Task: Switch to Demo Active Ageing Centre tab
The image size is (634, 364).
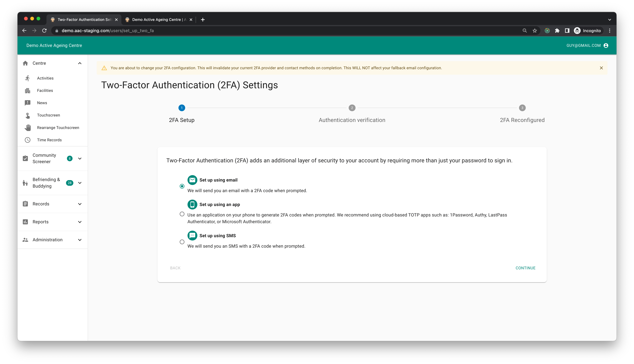Action: [159, 19]
